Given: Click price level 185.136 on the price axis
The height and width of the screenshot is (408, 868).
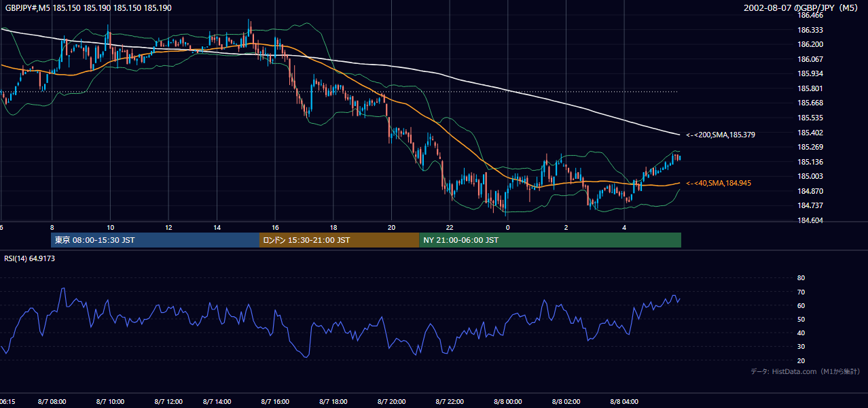Looking at the screenshot, I should pyautogui.click(x=810, y=163).
